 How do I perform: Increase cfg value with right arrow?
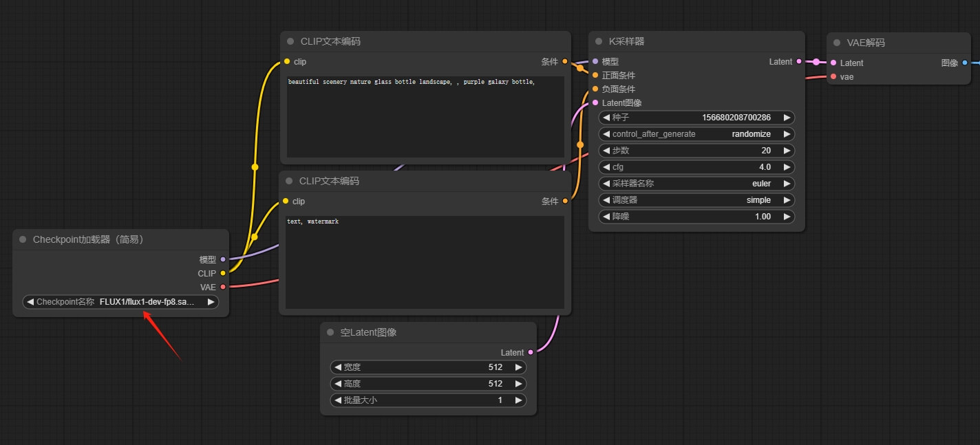tap(787, 167)
